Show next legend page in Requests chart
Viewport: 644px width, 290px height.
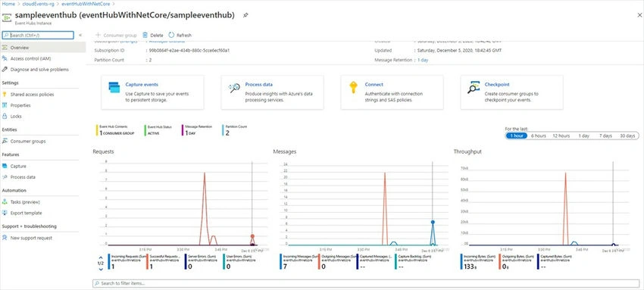click(101, 269)
